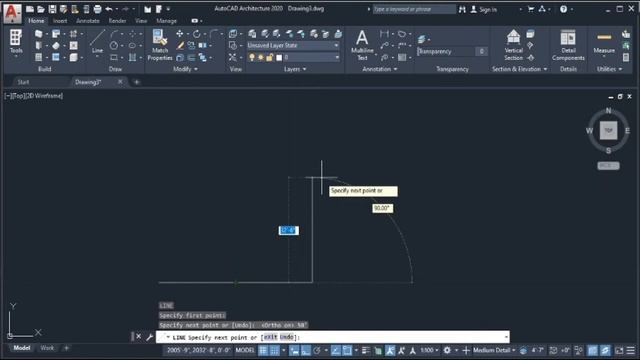Click the TOP face of the ViewCube

pos(608,131)
